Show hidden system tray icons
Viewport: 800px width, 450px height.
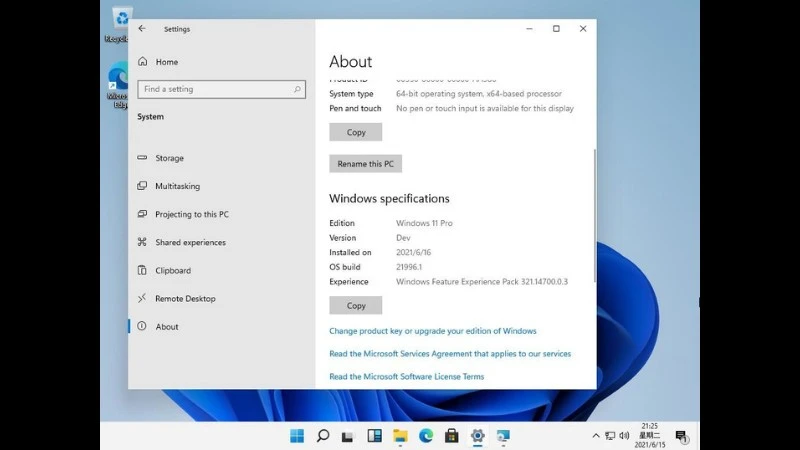coord(595,436)
